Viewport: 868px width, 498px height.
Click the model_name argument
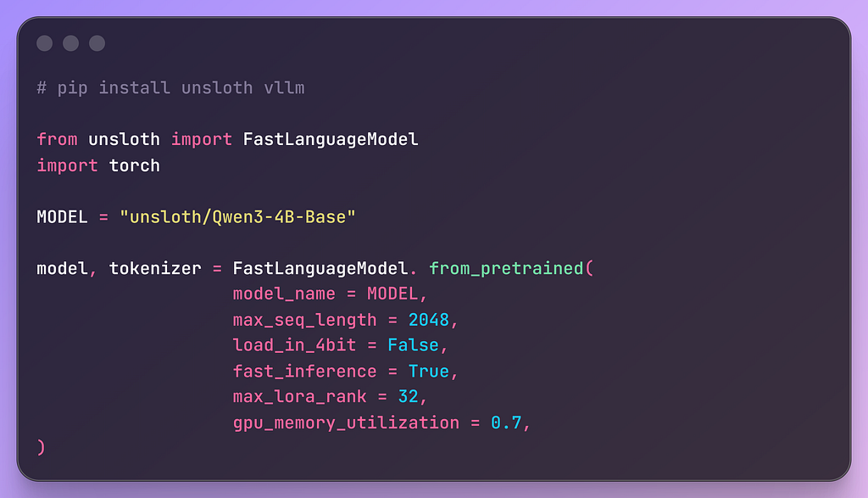[x=284, y=294]
